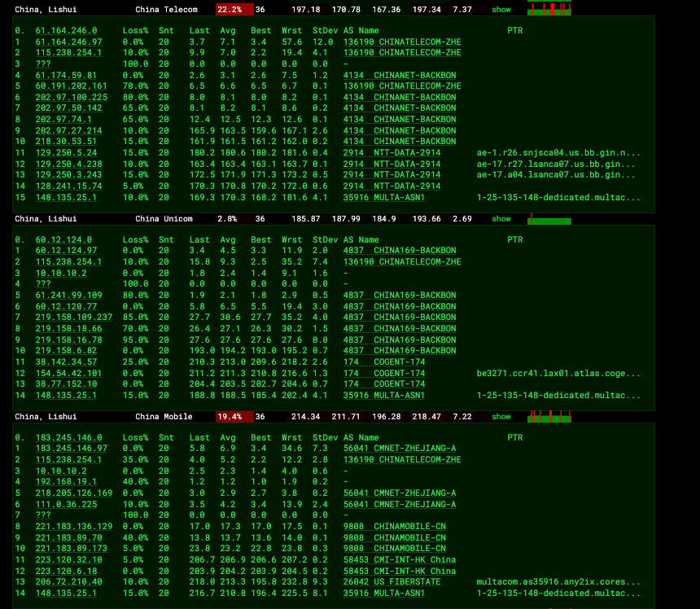Open IP address 223.120.32.10
Image resolution: width=700 pixels, height=609 pixels.
click(x=68, y=559)
